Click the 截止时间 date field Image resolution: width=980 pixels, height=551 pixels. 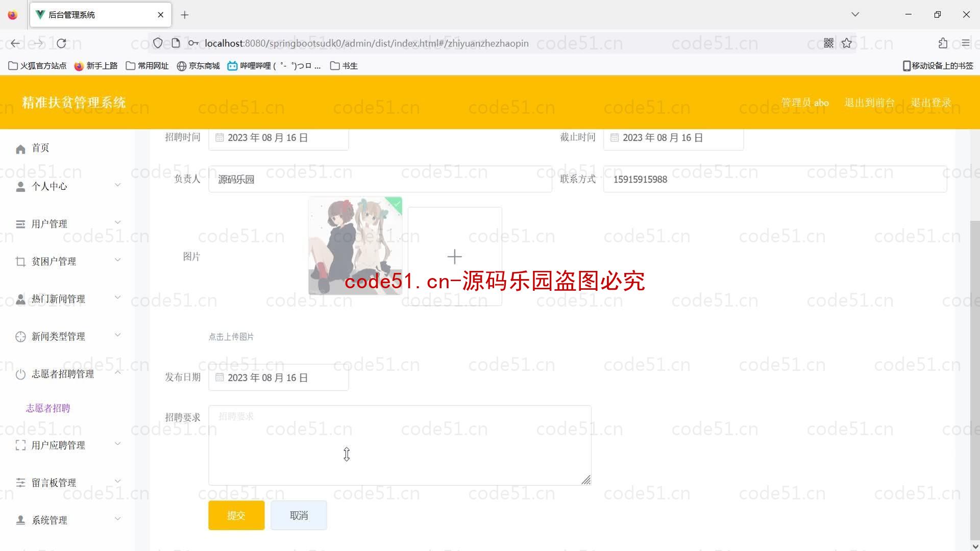(x=673, y=138)
